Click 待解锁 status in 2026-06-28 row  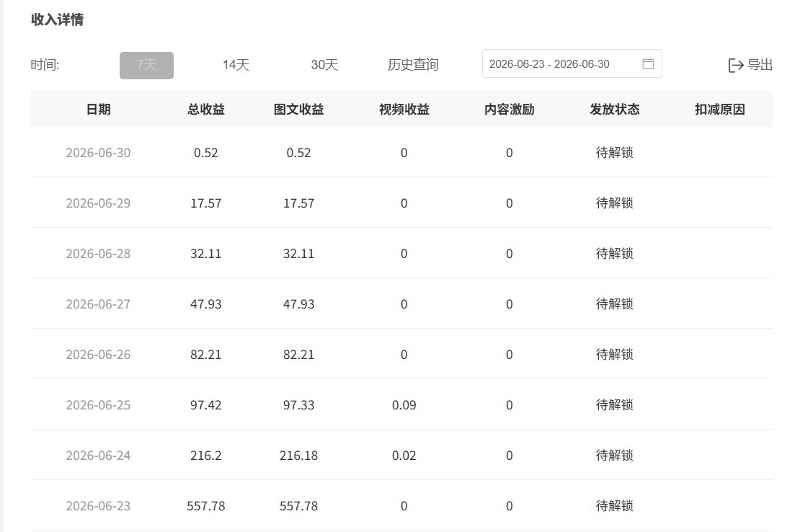[x=615, y=254]
